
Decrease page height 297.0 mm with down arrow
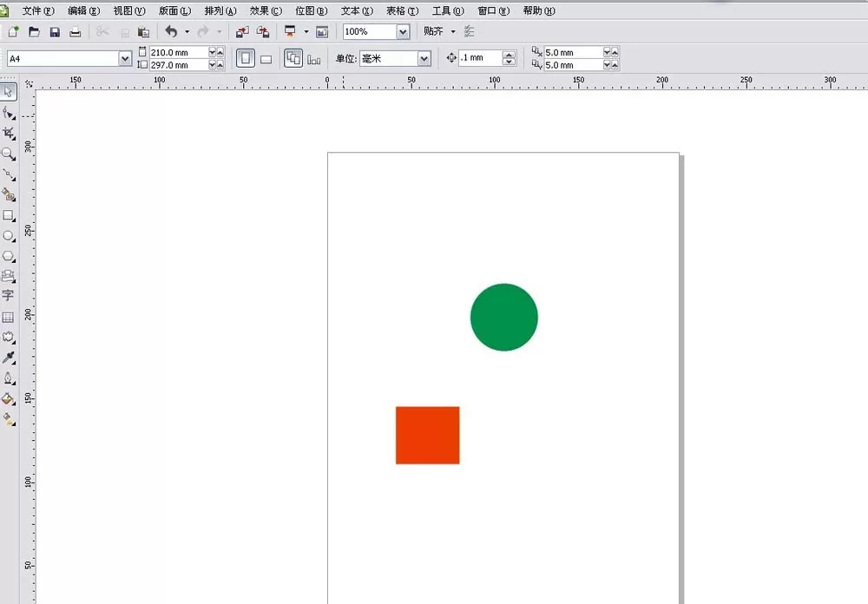pyautogui.click(x=212, y=65)
